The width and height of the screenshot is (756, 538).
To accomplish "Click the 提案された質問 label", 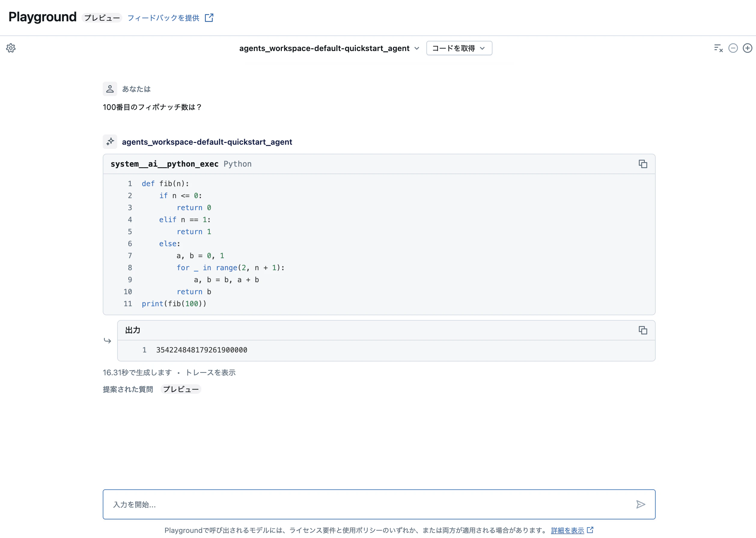I will pos(128,389).
